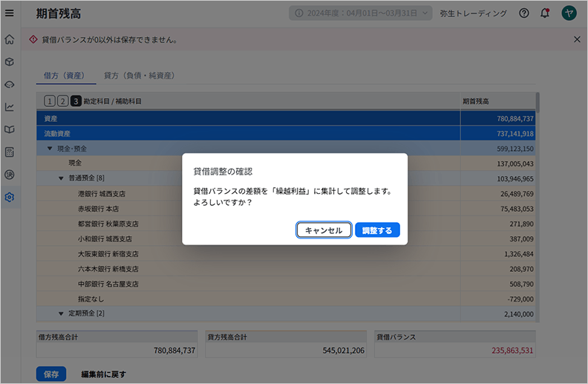Select display level 3 toggle

tap(75, 101)
